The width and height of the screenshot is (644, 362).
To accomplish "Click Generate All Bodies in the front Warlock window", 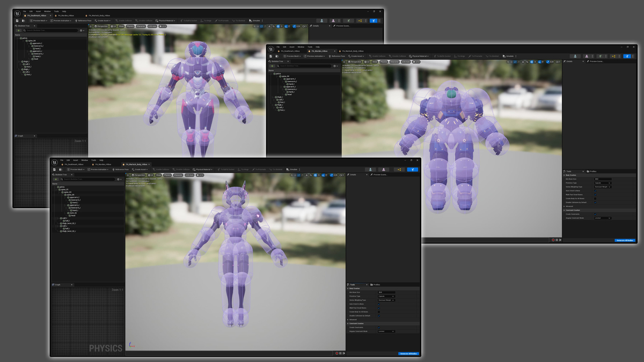I will (x=409, y=353).
